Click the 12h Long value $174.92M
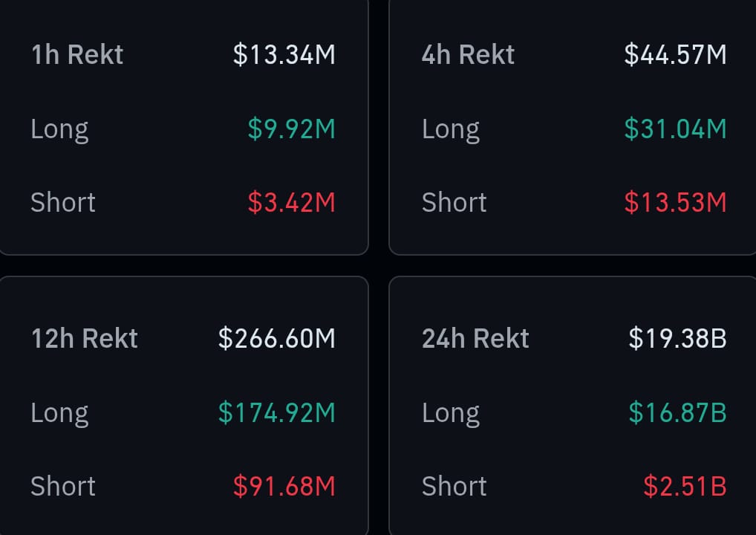This screenshot has width=756, height=535. click(277, 413)
